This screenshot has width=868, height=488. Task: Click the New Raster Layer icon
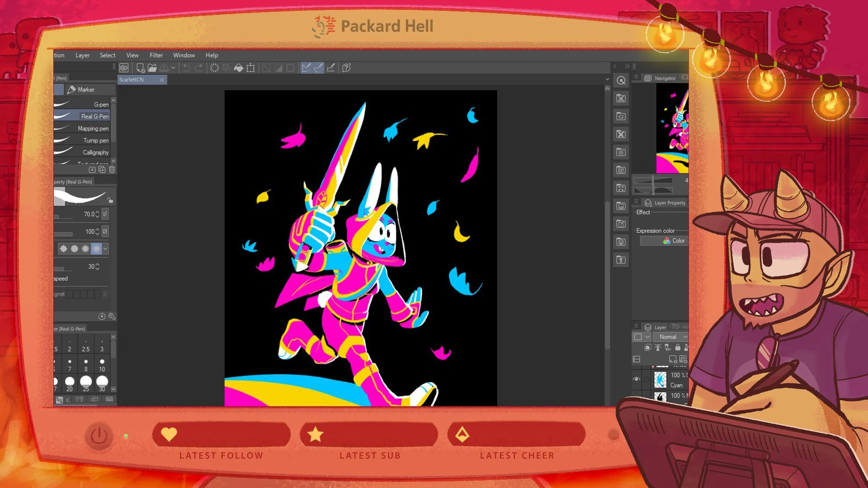point(673,359)
